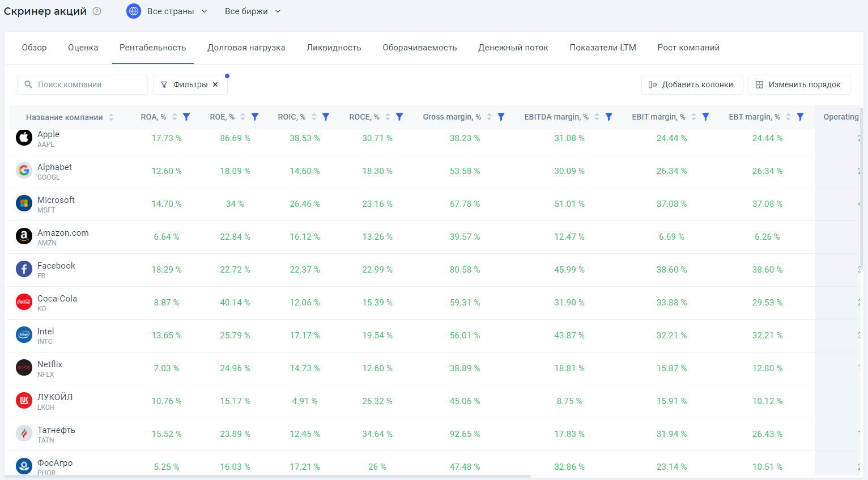Click the globe icon for countries
Viewport: 868px width, 480px height.
tap(134, 11)
